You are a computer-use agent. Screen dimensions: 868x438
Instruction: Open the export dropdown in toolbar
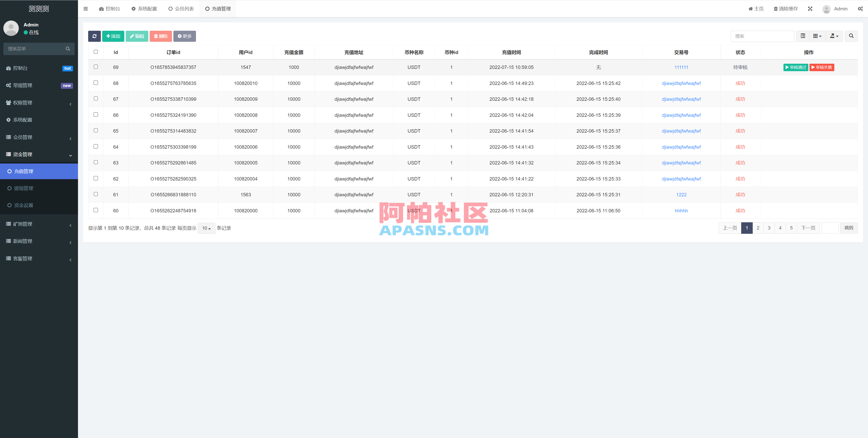tap(834, 36)
